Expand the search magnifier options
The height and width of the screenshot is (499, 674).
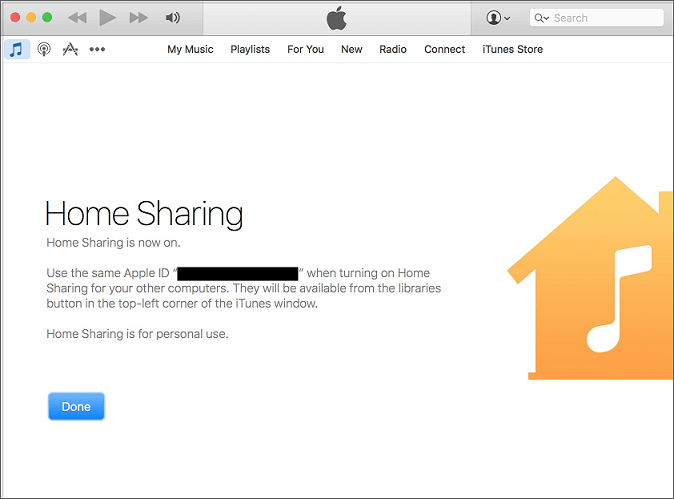[541, 18]
